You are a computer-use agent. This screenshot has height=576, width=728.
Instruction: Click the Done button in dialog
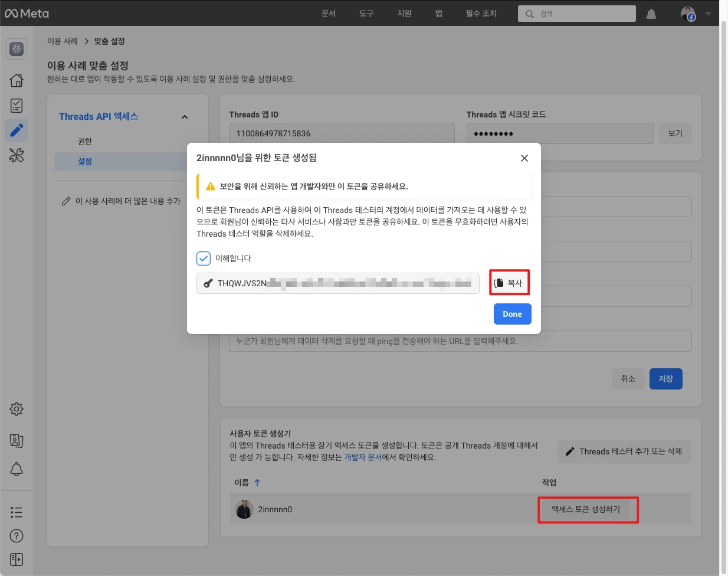click(x=513, y=314)
